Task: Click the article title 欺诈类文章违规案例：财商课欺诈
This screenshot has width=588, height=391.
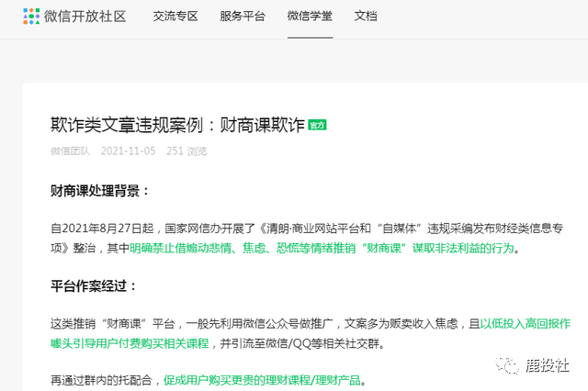Action: [x=177, y=125]
